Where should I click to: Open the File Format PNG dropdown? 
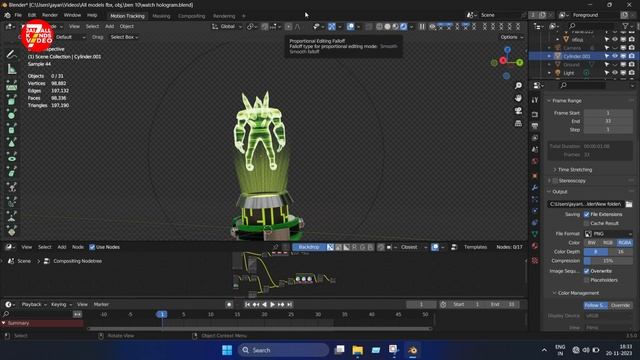tap(608, 234)
